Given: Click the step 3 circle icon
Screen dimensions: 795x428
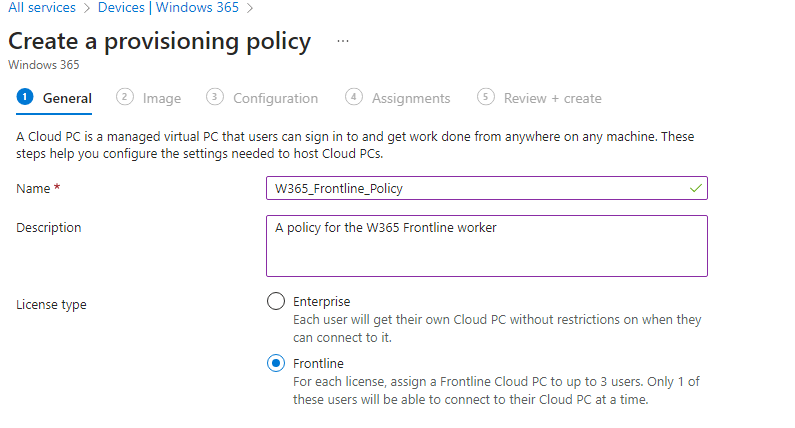Looking at the screenshot, I should [215, 96].
